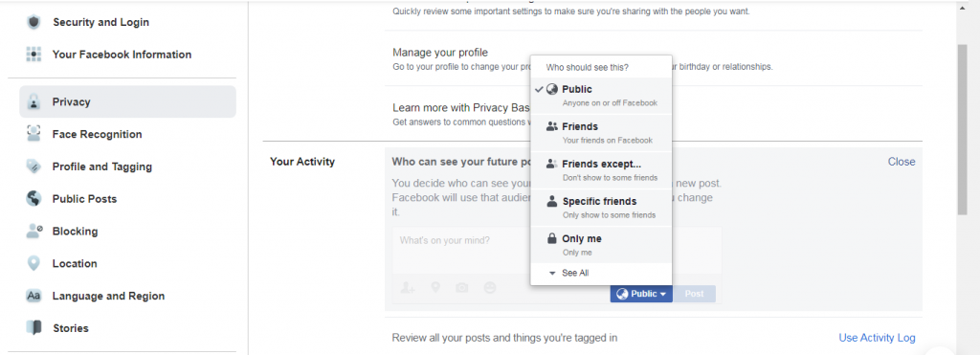Choose Friends except audience option
The width and height of the screenshot is (980, 355).
(601, 170)
